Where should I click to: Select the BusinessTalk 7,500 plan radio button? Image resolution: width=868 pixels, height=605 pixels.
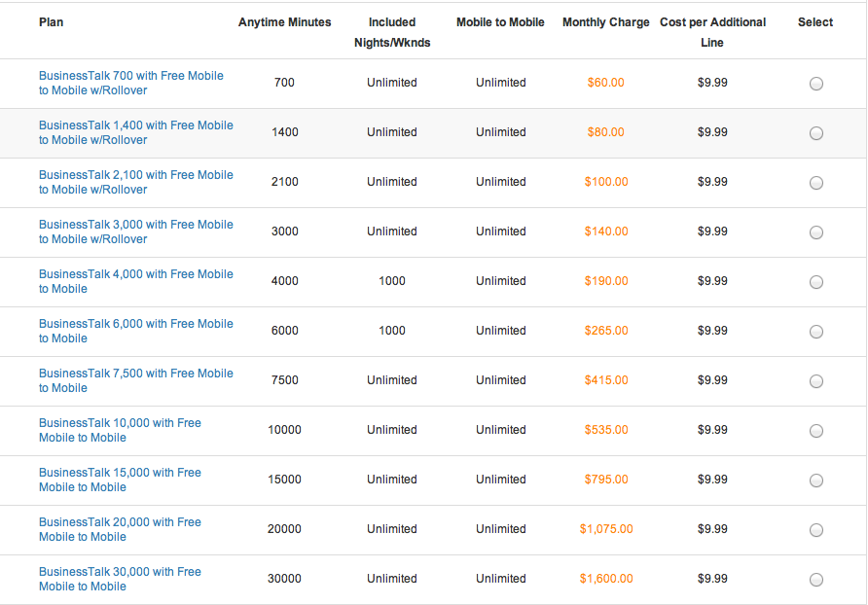click(816, 381)
